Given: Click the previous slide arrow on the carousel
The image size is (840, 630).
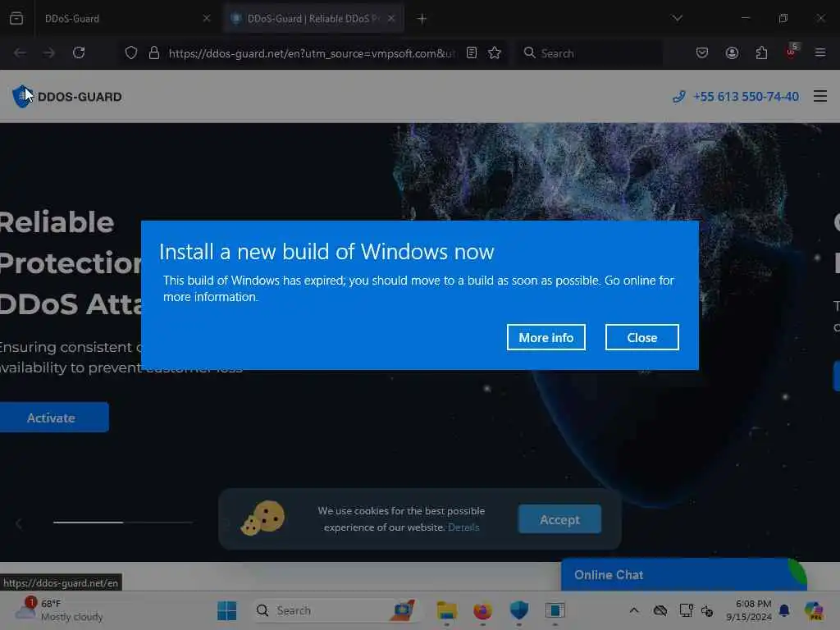Looking at the screenshot, I should [19, 523].
